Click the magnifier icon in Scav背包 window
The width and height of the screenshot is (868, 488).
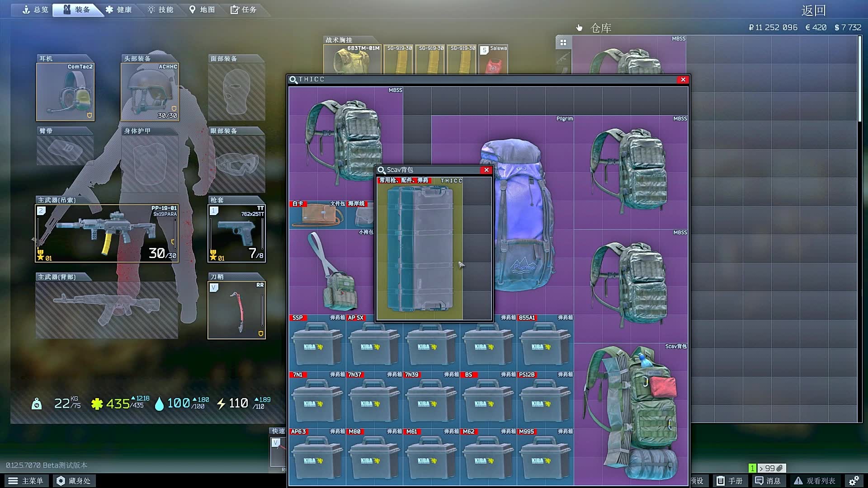[x=382, y=170]
